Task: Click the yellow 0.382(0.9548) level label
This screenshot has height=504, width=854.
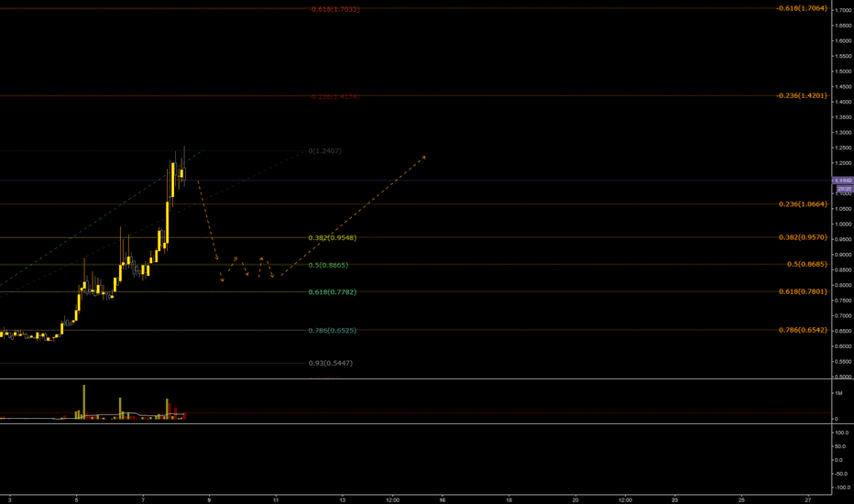Action: tap(333, 238)
